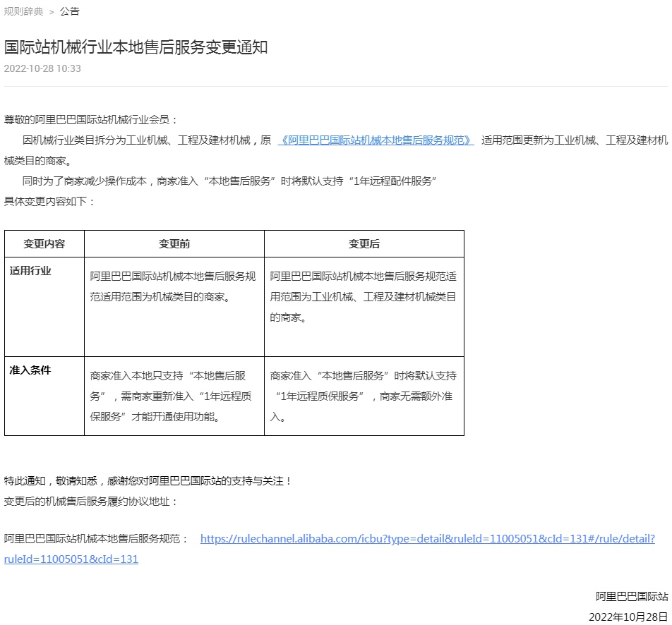Click the publish timestamp 2022-10-28 10:33
The image size is (672, 625).
click(42, 68)
